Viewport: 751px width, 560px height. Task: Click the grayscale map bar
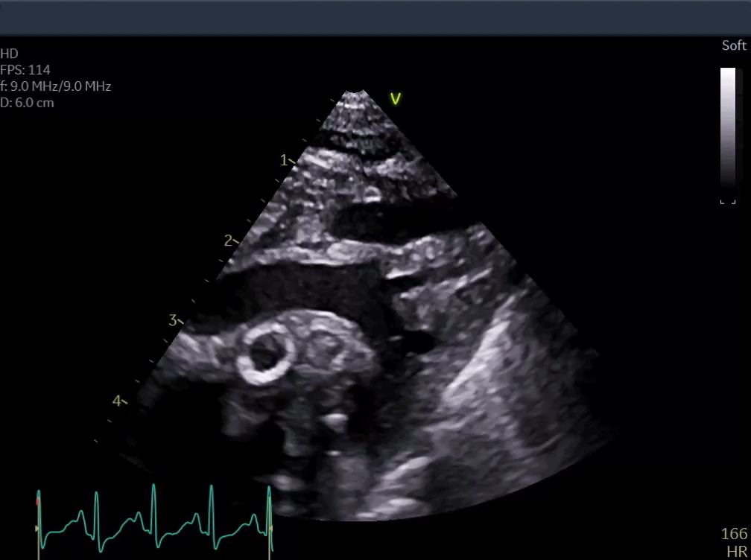(x=728, y=128)
